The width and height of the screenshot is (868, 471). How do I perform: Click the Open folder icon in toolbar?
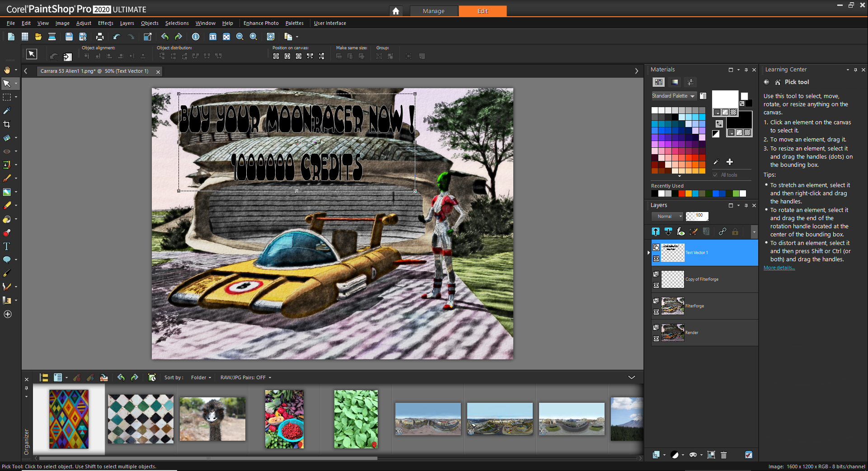pyautogui.click(x=38, y=37)
